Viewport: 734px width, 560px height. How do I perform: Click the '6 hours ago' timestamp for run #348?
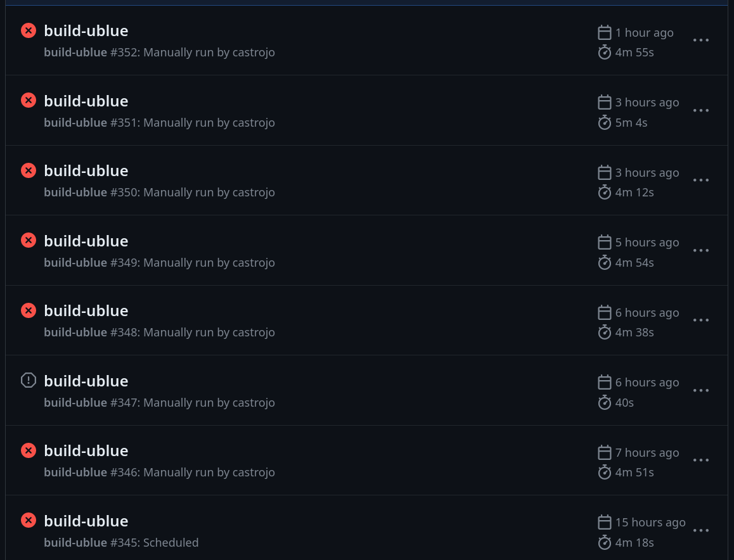[647, 312]
